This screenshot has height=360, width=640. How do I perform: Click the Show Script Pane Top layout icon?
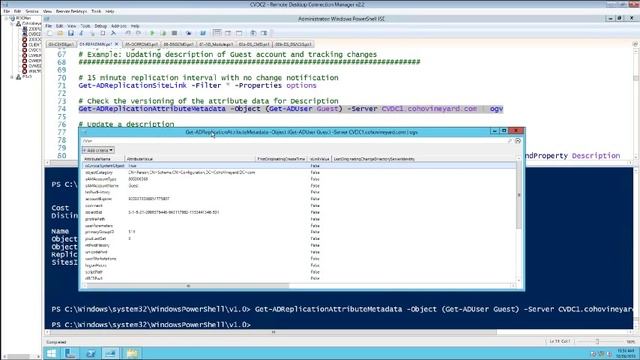(x=217, y=33)
